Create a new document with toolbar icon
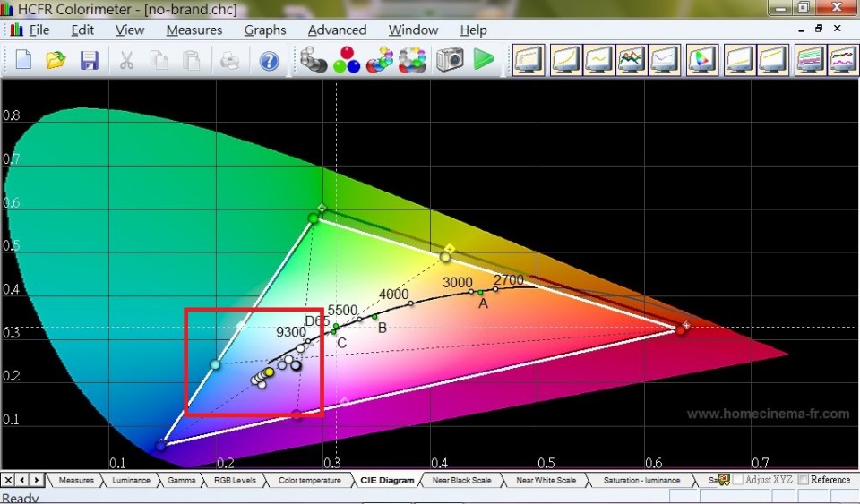The width and height of the screenshot is (860, 504). [23, 60]
